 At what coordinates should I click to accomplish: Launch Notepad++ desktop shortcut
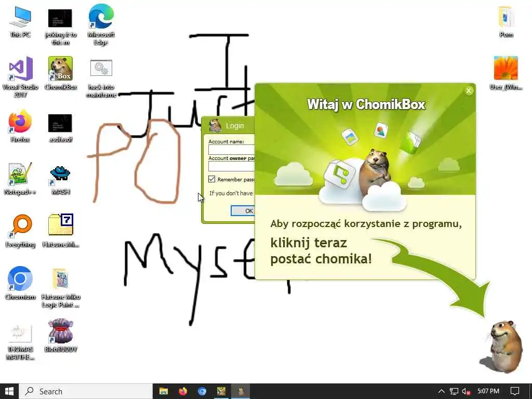[20, 179]
